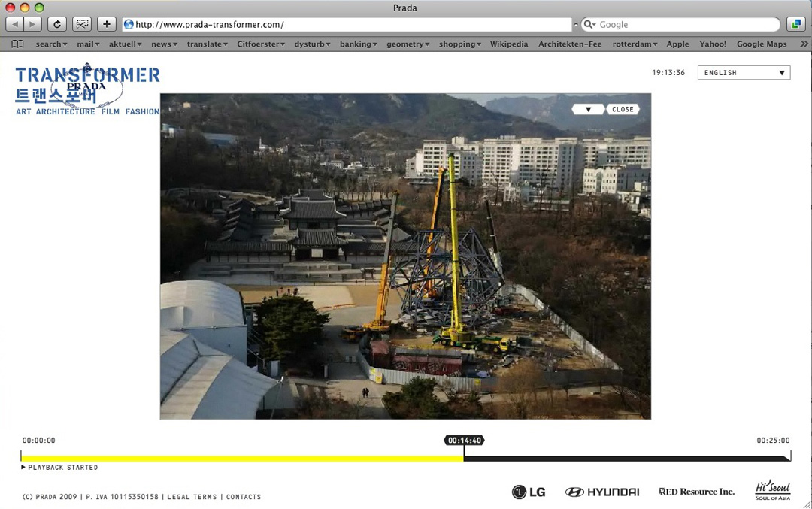Expand the aktuell bookmarks folder

126,44
